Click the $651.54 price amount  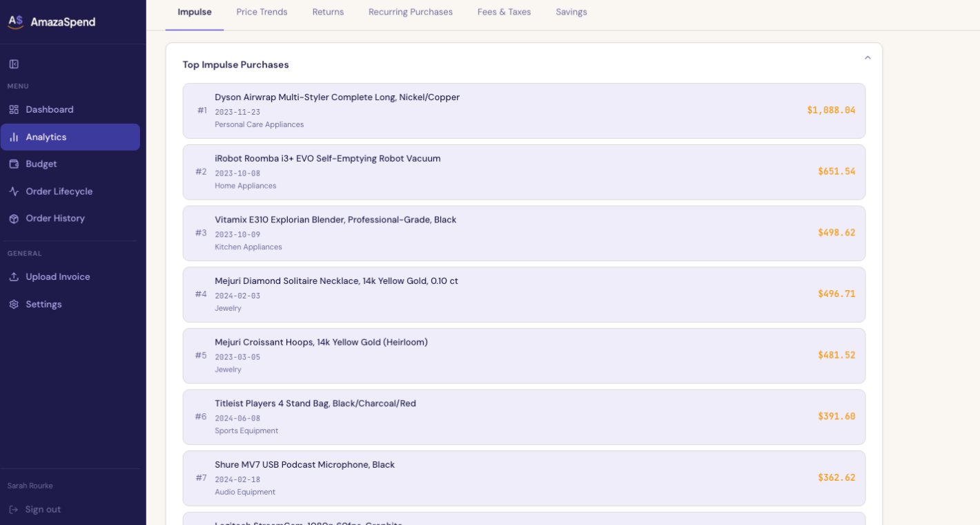[836, 171]
